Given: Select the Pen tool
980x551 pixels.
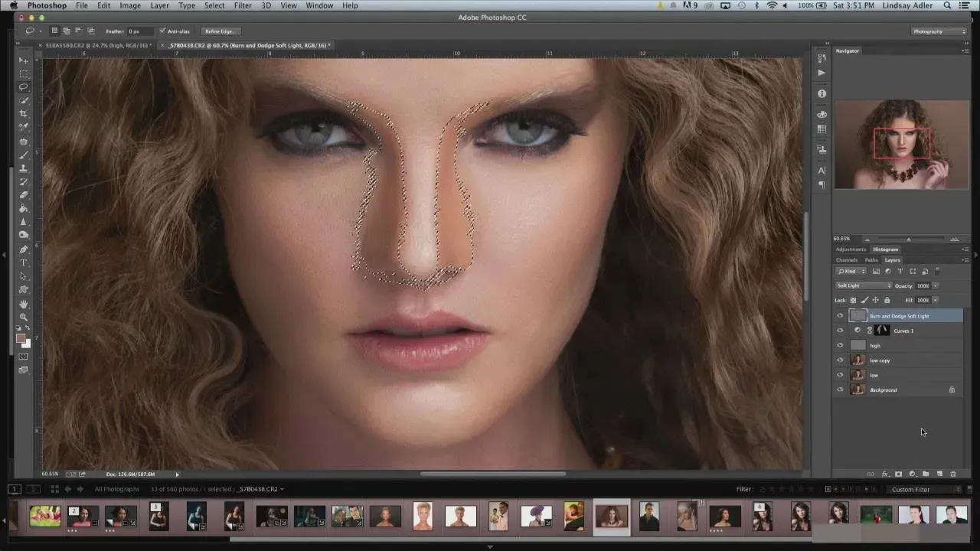Looking at the screenshot, I should point(24,249).
